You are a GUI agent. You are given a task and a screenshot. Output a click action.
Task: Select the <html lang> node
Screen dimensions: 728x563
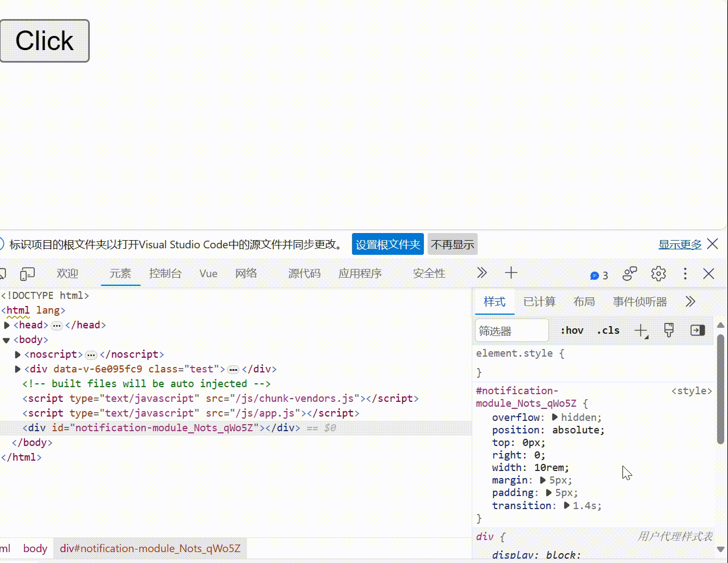point(33,310)
